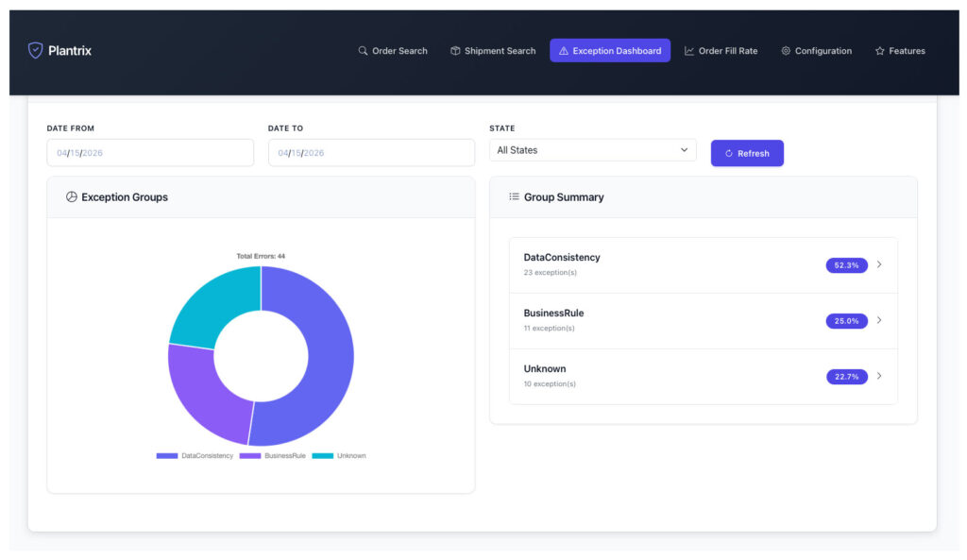Viewport: 967px width, 560px height.
Task: Click the pie chart icon in Exception Groups header
Action: 72,197
